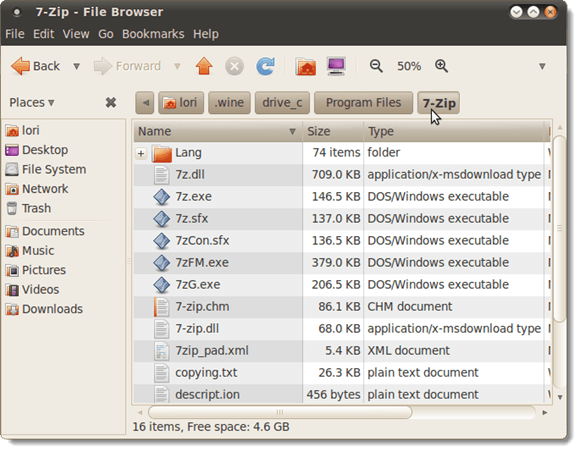Viewport: 580px width, 452px height.
Task: Click the vertical scrollbar thumb
Action: (560, 229)
